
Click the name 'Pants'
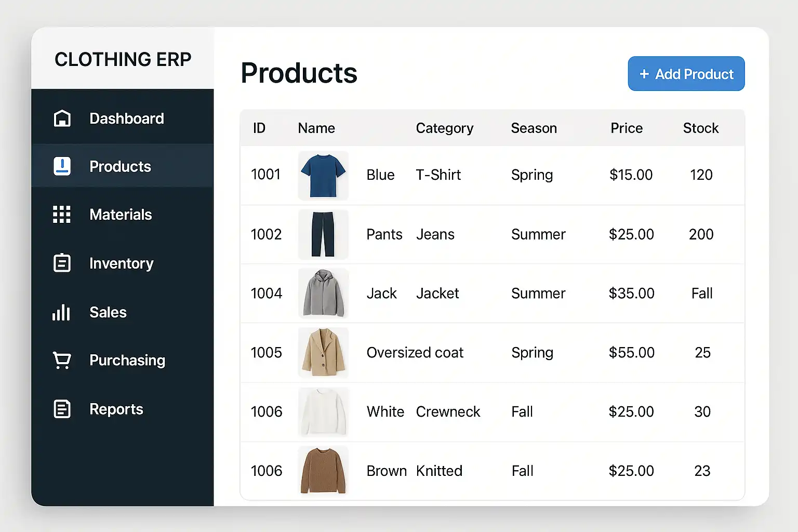[384, 234]
